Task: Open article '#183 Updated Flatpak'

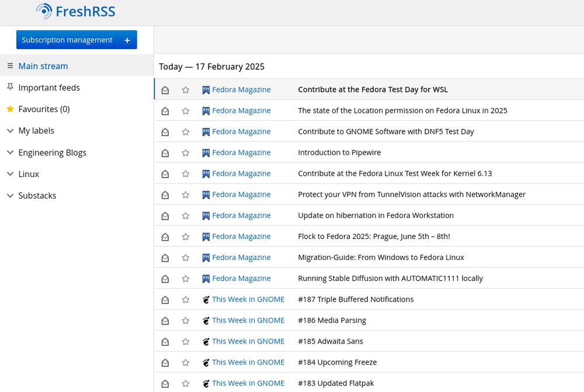Action: (x=336, y=383)
